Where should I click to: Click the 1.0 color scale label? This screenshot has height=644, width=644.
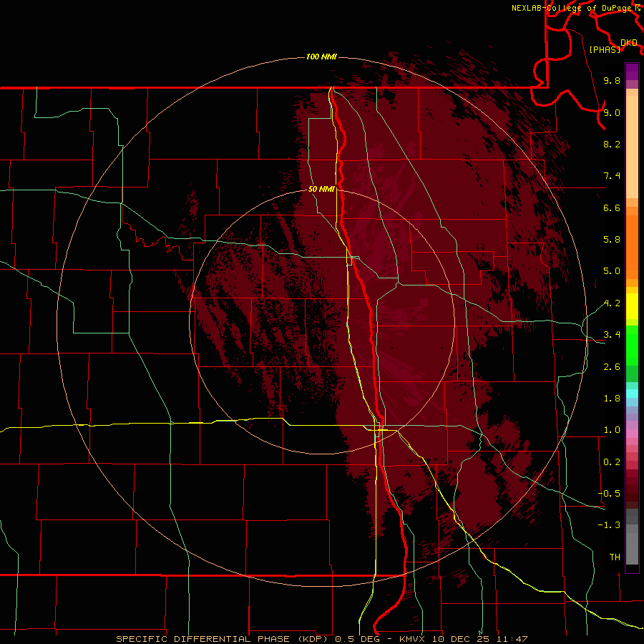pyautogui.click(x=612, y=430)
